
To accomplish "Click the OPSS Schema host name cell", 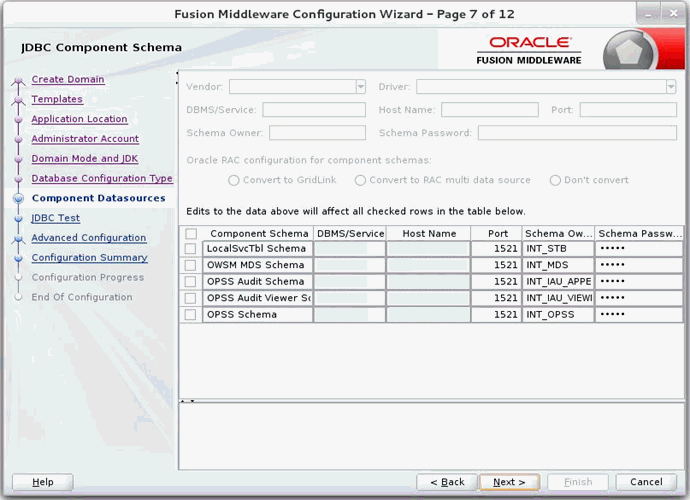I will coord(429,315).
